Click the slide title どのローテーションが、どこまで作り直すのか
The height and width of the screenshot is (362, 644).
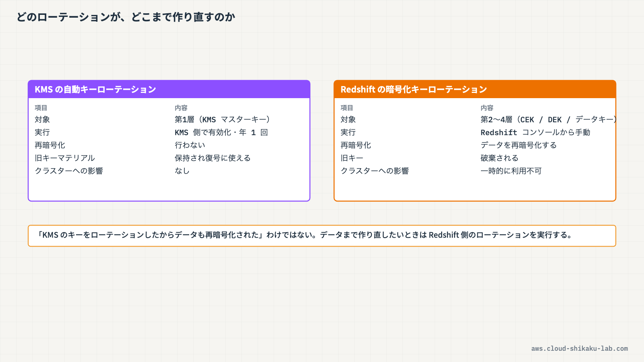(126, 17)
